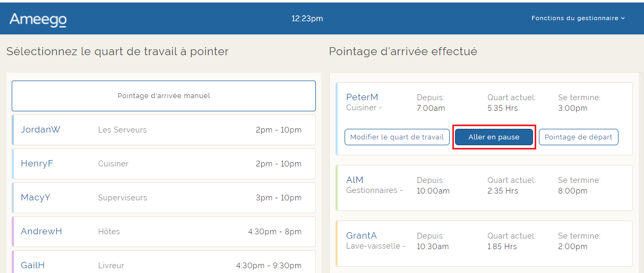The image size is (644, 273).
Task: Click GrantA's name in clocked-in list
Action: point(361,236)
